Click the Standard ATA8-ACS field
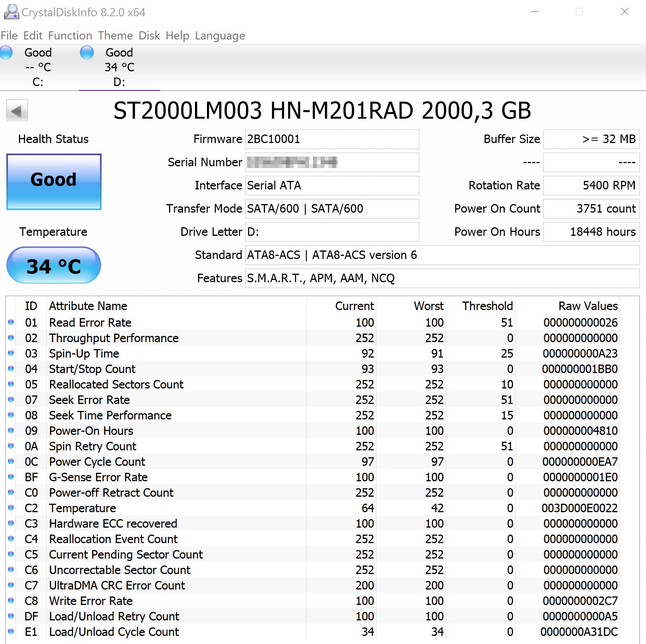This screenshot has width=646, height=644. 442,255
